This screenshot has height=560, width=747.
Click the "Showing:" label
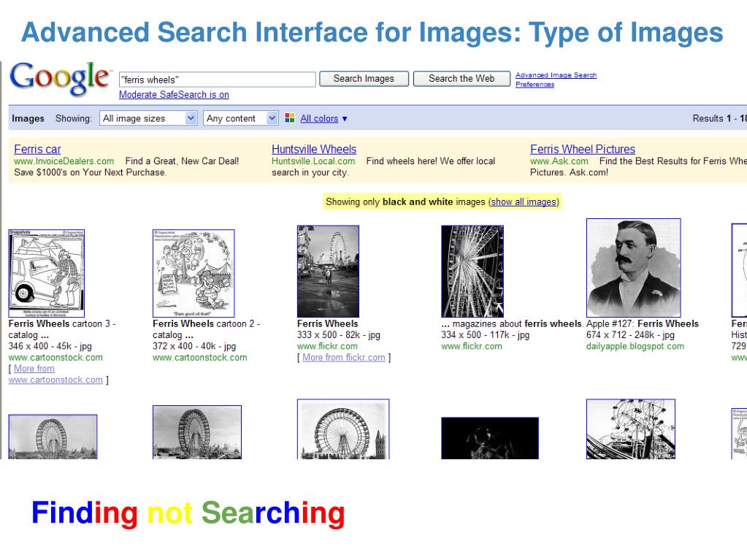coord(73,118)
